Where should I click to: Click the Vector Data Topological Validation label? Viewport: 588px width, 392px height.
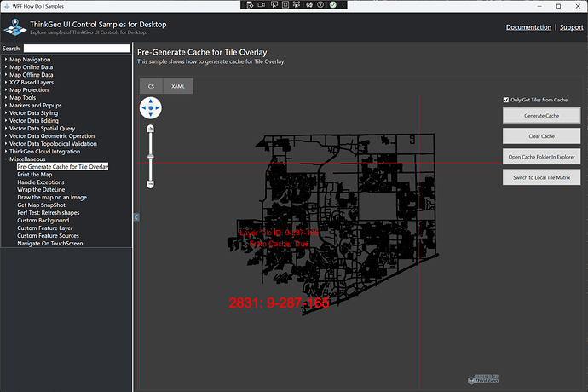click(x=53, y=144)
